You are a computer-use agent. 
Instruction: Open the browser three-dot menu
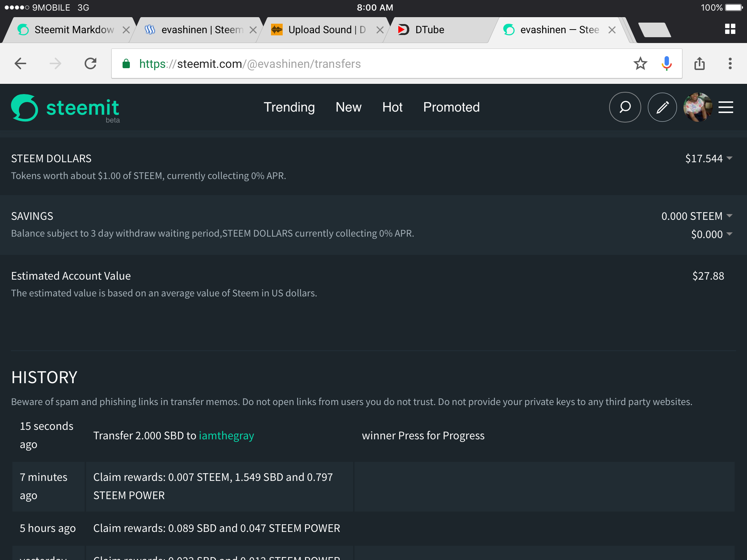(730, 64)
